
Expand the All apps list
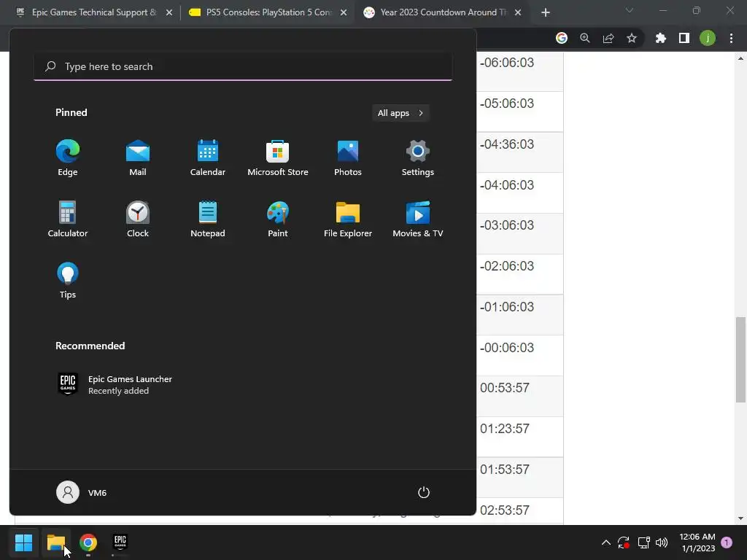click(x=400, y=113)
